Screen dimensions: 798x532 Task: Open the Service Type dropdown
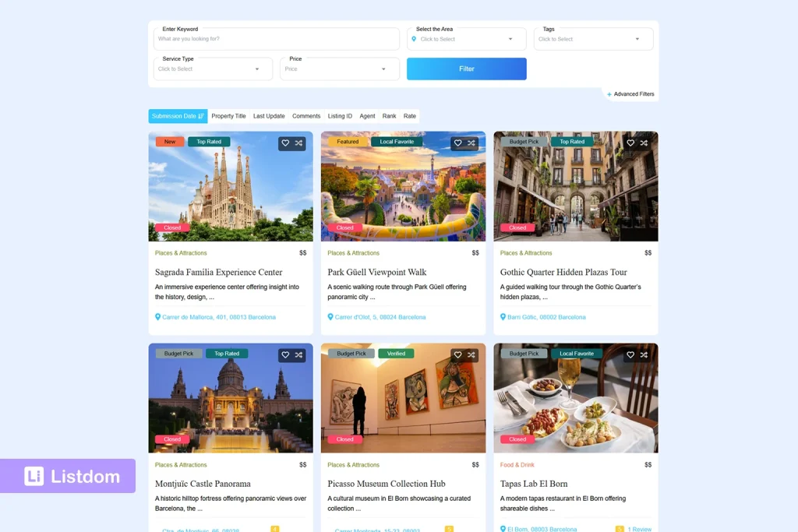[x=212, y=69]
